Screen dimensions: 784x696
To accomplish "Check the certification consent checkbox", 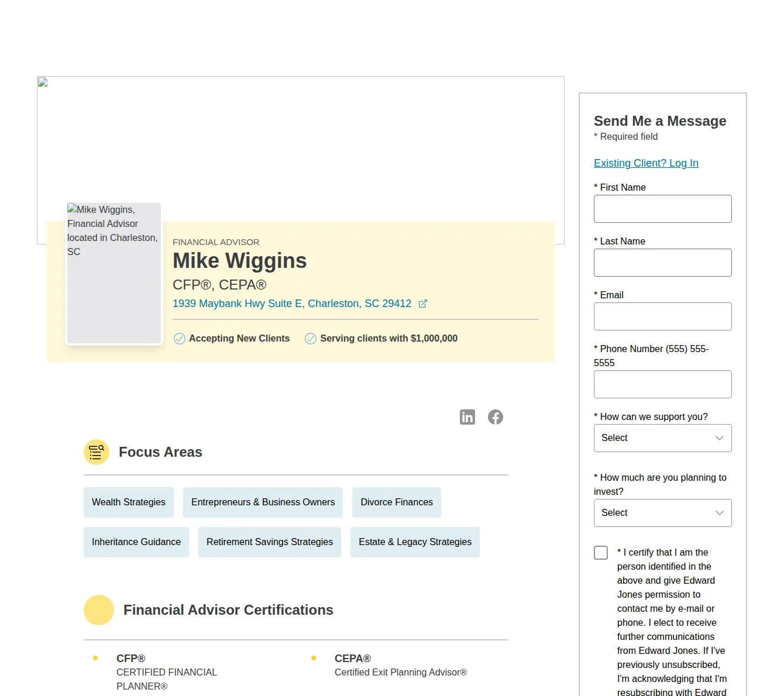I will 601,553.
